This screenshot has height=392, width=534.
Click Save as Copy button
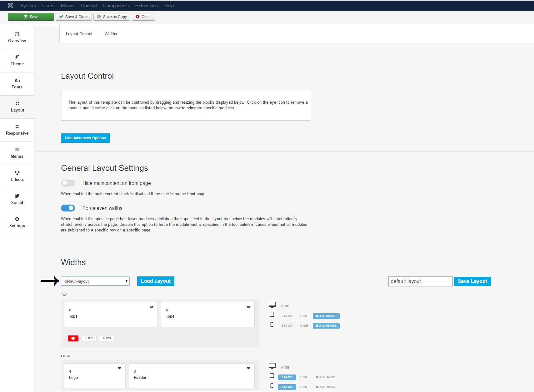112,17
